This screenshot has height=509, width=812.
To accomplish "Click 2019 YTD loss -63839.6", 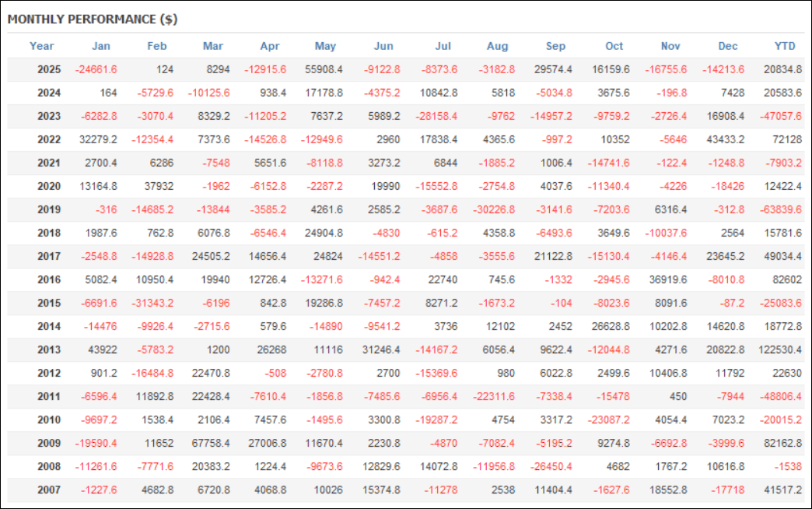I will [x=780, y=209].
